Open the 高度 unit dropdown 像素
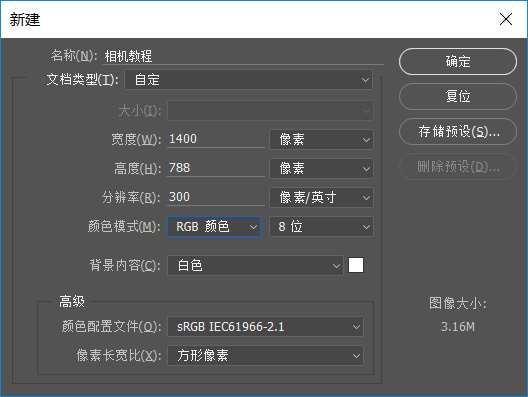This screenshot has width=528, height=397. pyautogui.click(x=322, y=168)
